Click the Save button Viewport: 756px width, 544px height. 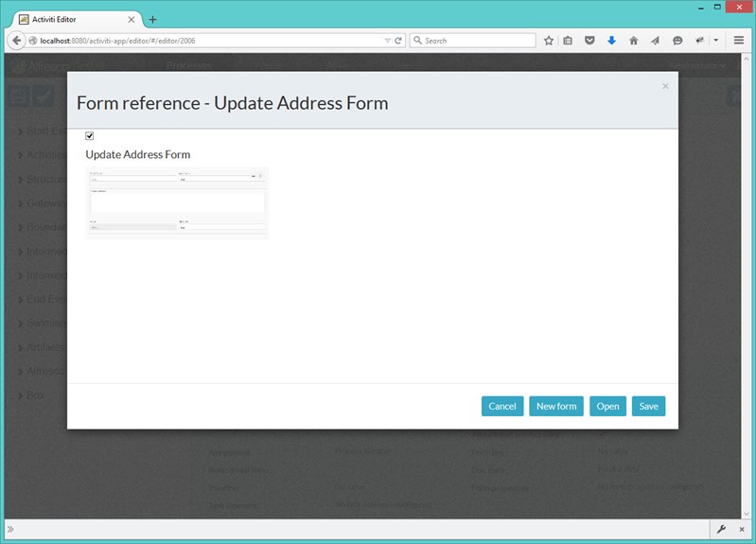coord(648,406)
